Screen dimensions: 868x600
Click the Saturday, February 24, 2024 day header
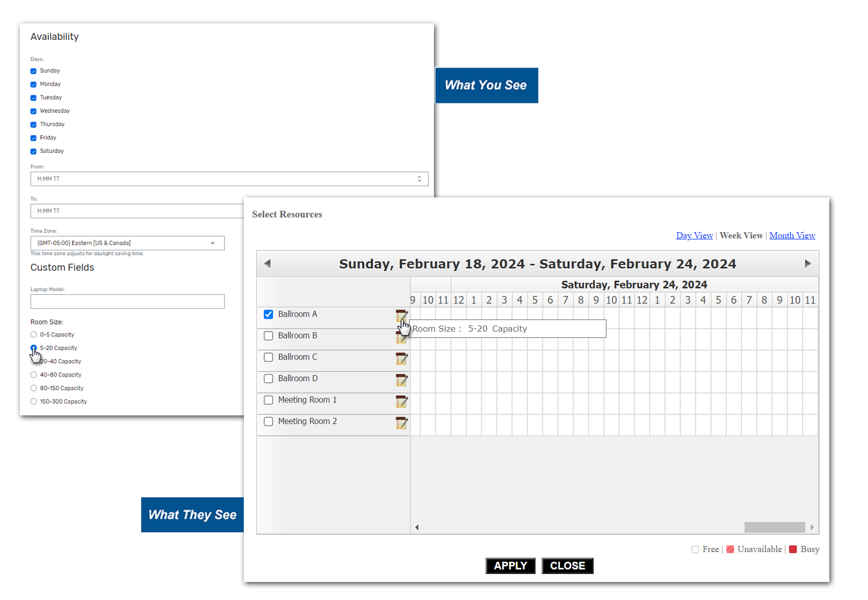pyautogui.click(x=634, y=284)
